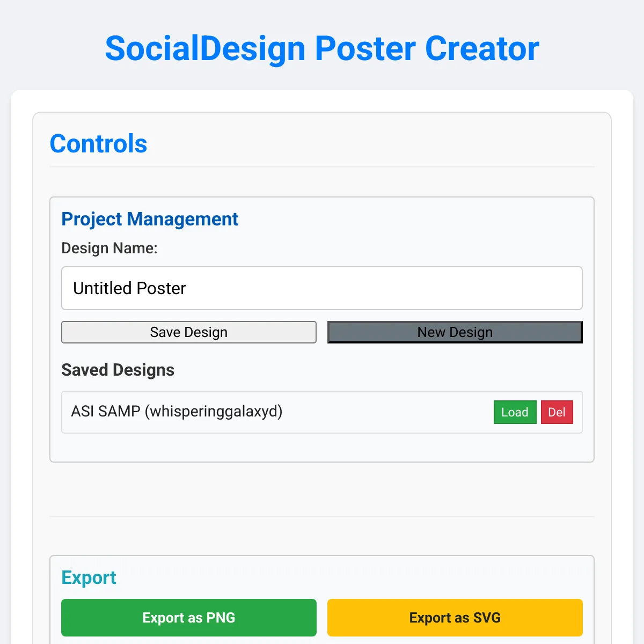Click the Design Name label

109,248
